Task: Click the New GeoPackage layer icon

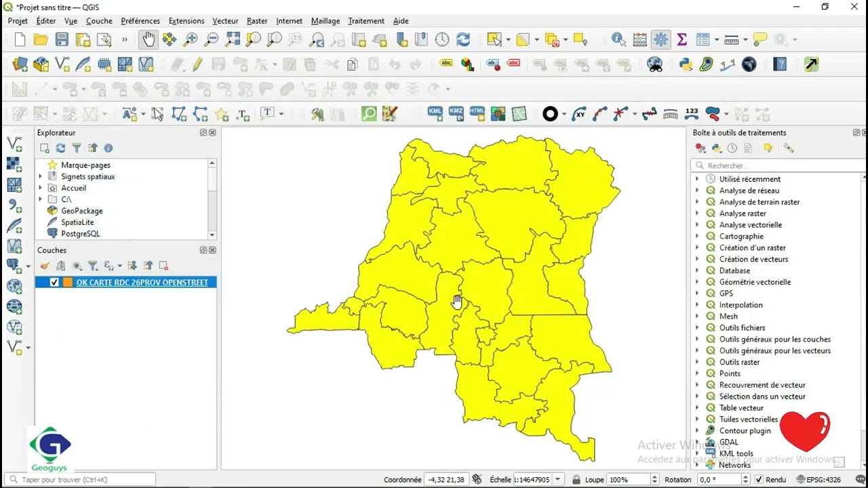Action: pyautogui.click(x=41, y=64)
